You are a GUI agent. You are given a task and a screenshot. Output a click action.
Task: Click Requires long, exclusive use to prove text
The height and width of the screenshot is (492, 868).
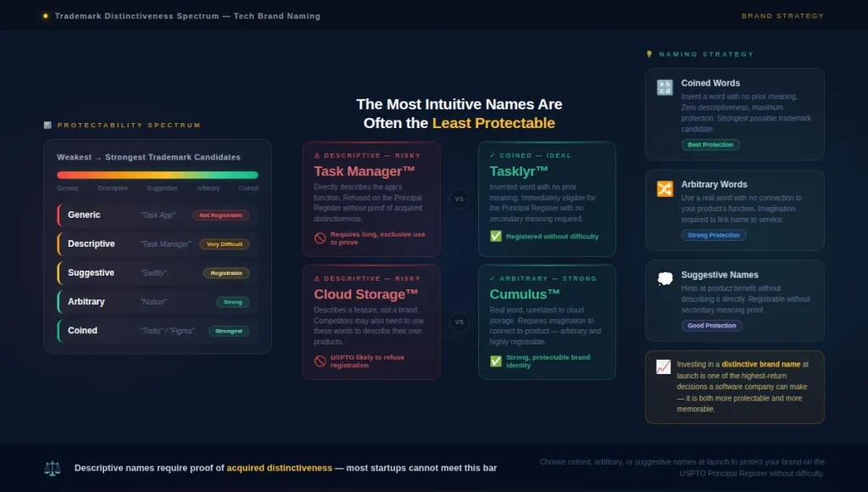378,238
